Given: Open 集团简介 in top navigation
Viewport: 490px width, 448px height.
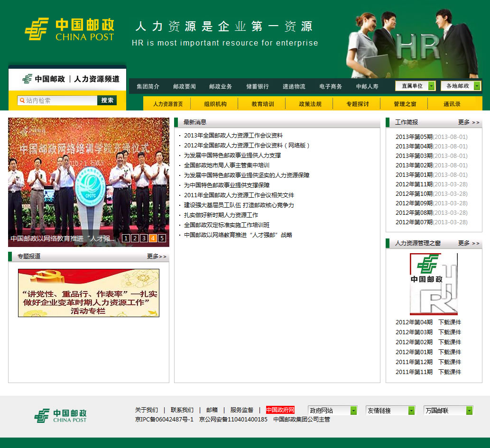Looking at the screenshot, I should [x=148, y=87].
